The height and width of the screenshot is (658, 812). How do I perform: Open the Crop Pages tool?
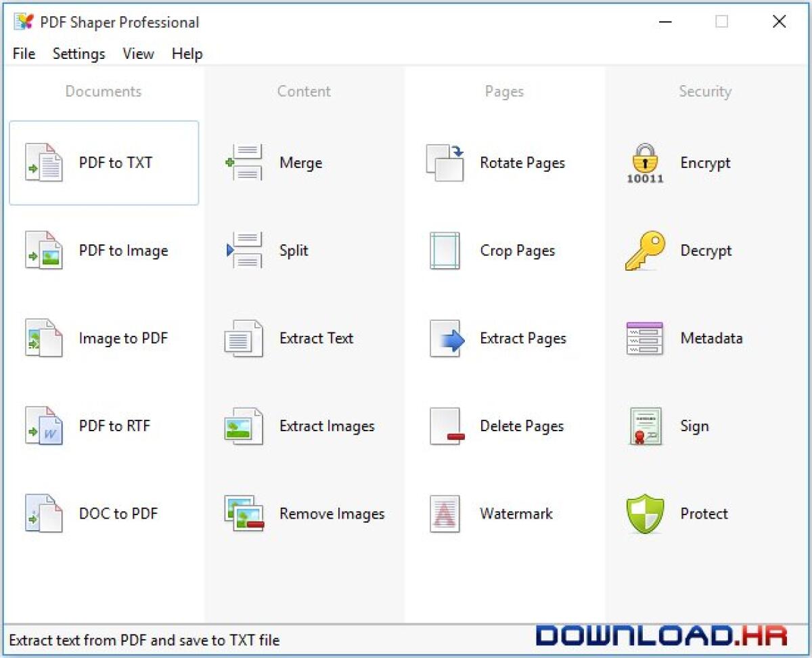(x=494, y=250)
